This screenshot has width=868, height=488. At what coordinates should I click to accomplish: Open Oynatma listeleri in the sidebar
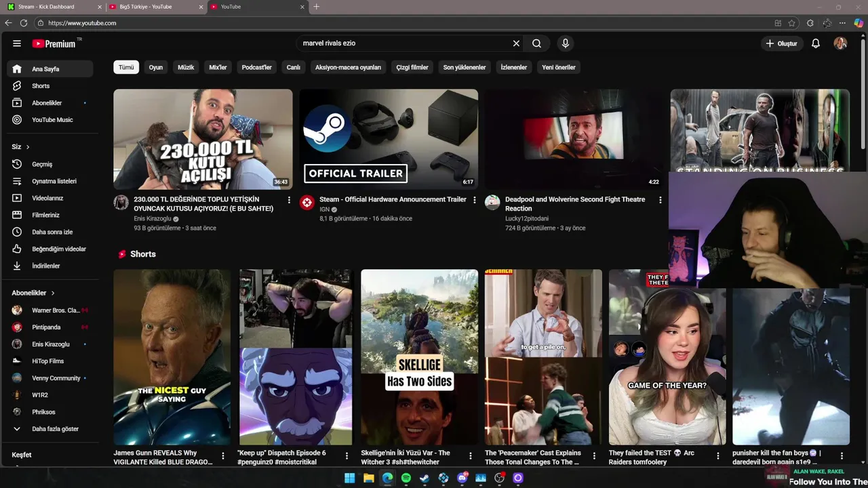(50, 181)
